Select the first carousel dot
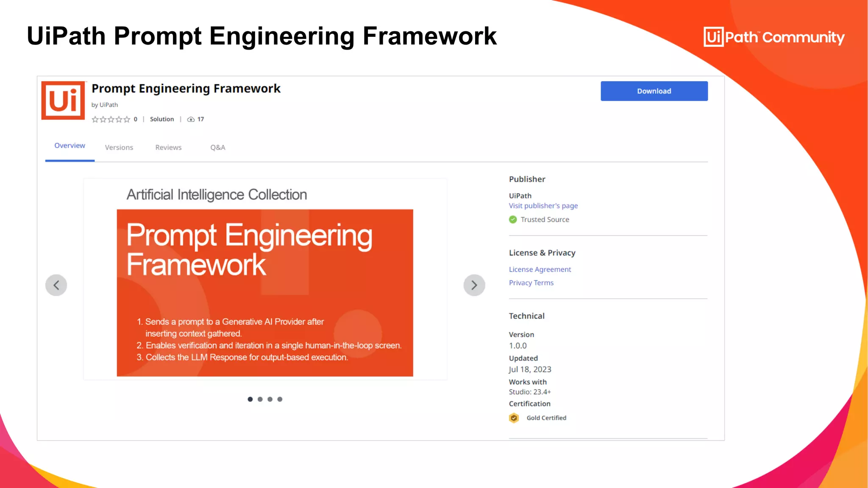Image resolution: width=868 pixels, height=488 pixels. point(250,399)
